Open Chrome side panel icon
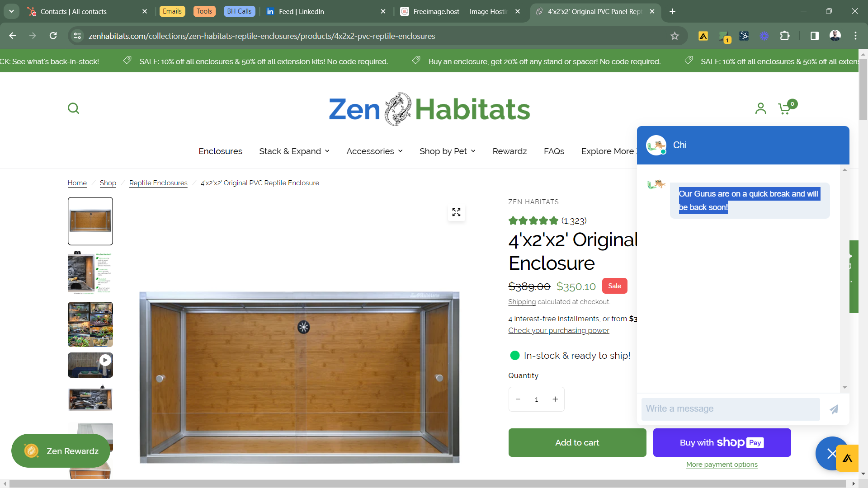The height and width of the screenshot is (488, 868). 814,36
